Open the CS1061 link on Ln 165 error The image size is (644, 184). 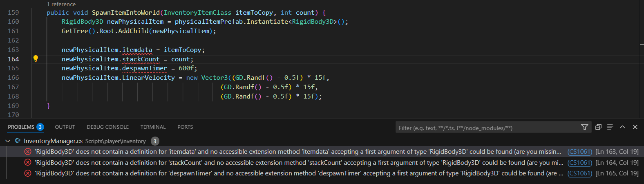[579, 173]
